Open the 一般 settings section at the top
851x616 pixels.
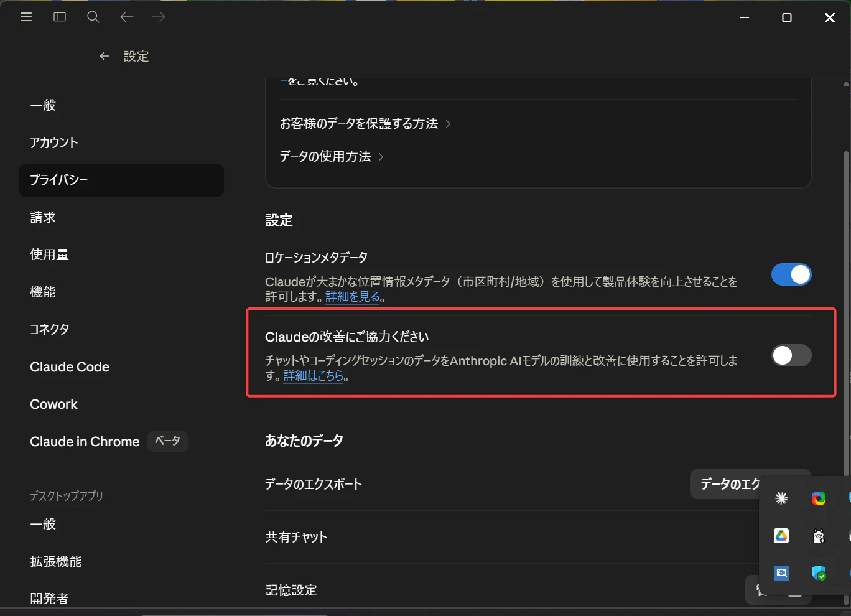(121, 105)
